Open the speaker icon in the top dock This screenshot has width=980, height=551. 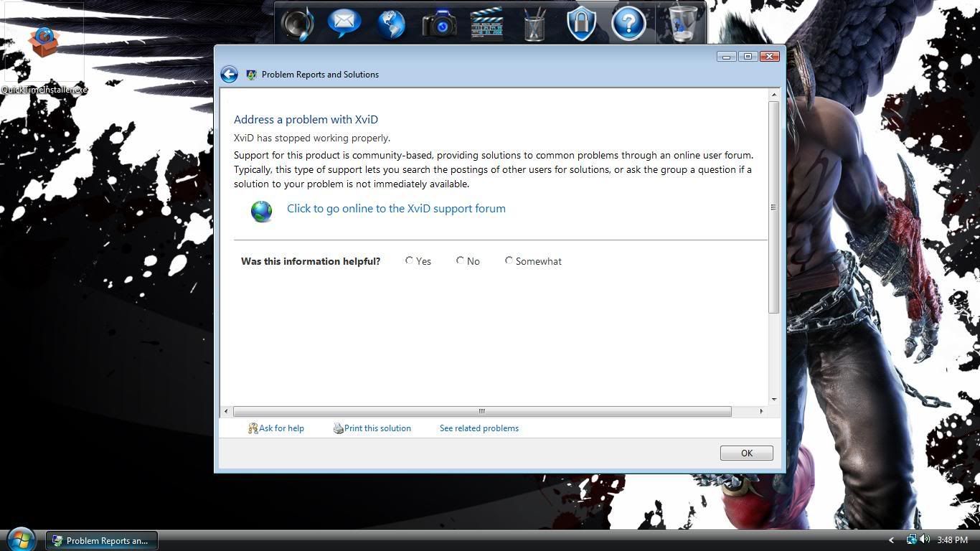click(297, 24)
